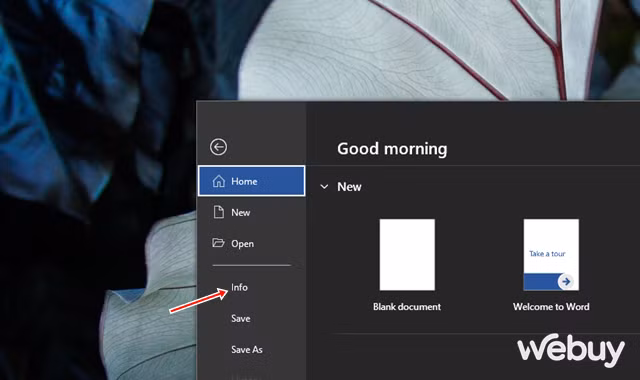Click the Take a tour text
This screenshot has width=640, height=380.
tap(547, 253)
